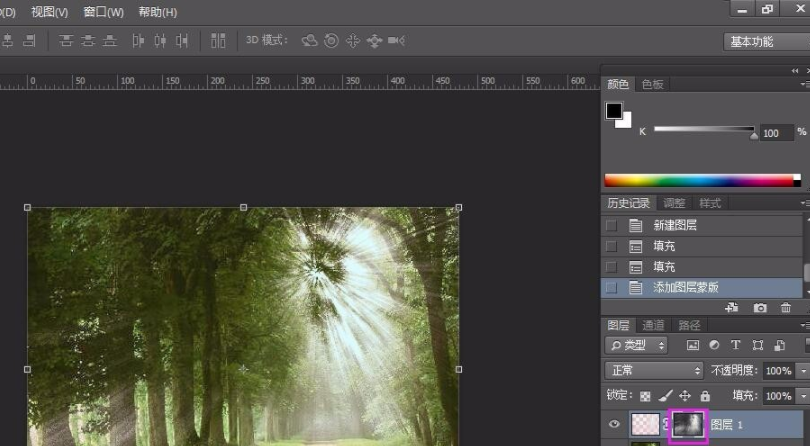Delete history state with trash icon
The width and height of the screenshot is (810, 446).
[785, 308]
